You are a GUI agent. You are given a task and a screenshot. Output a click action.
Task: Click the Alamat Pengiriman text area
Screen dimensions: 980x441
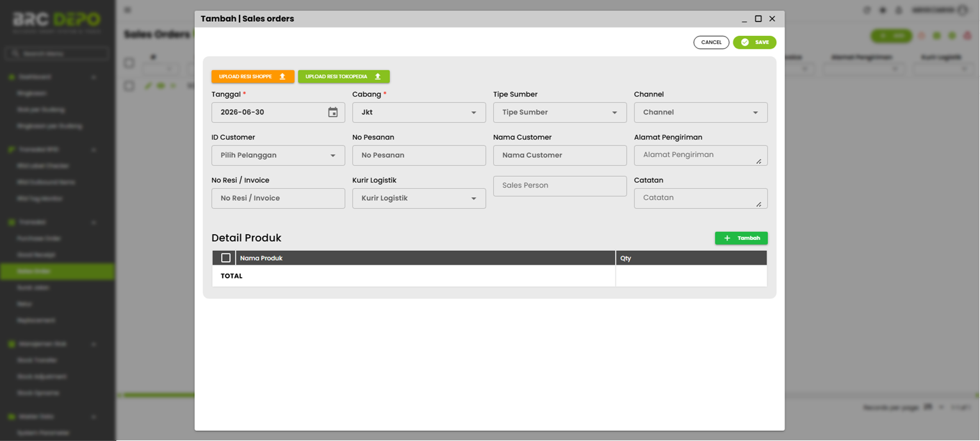[x=701, y=155]
